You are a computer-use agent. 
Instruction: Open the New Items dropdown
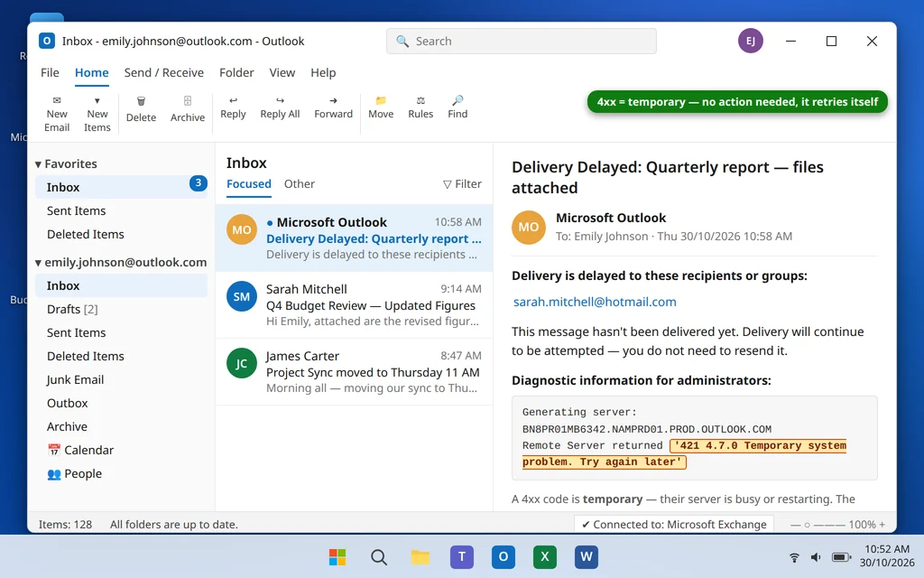97,114
